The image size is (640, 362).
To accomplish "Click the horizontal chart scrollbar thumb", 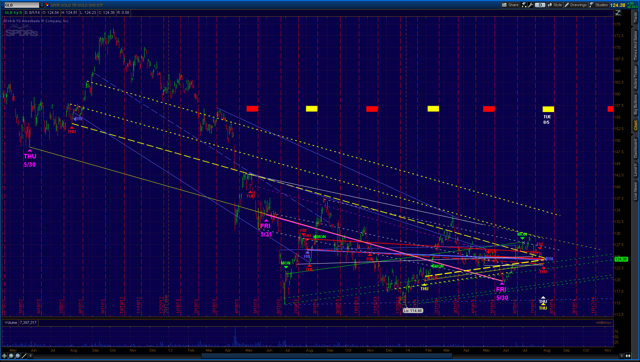I will pyautogui.click(x=327, y=356).
